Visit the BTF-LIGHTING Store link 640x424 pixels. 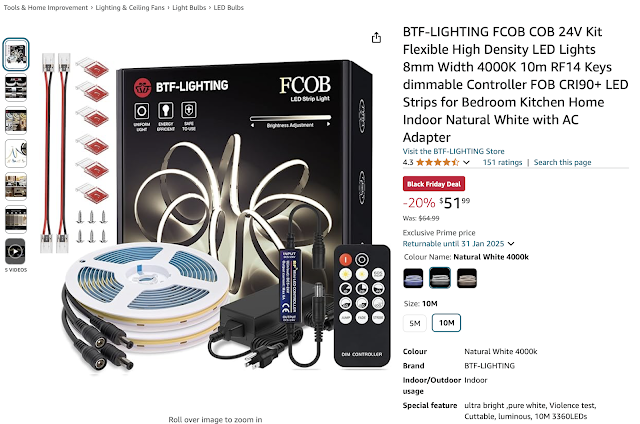[453, 151]
